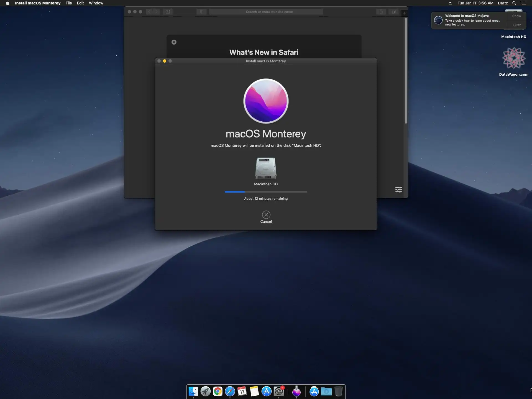Screen dimensions: 532x399
Task: Open the File menu
Action: pos(68,3)
